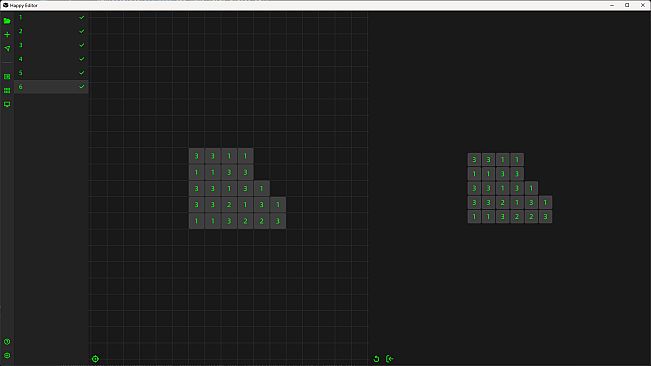
Task: Toggle the checkmark beside level 4
Action: (x=82, y=59)
